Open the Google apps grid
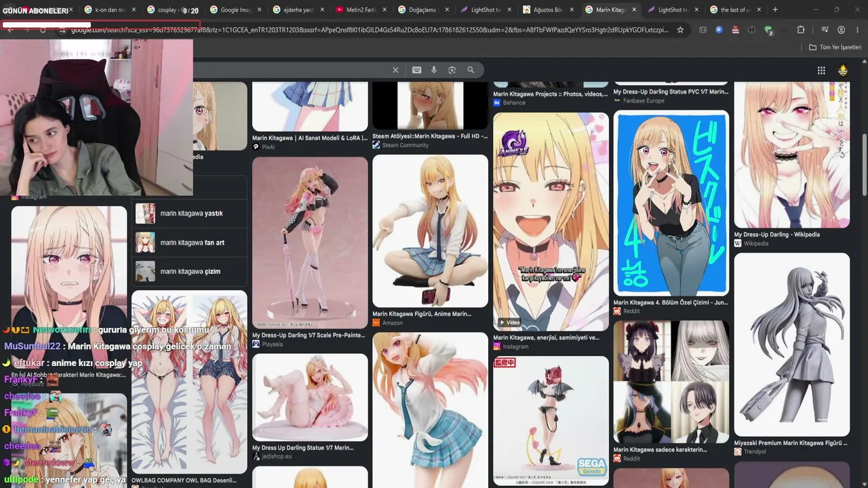 821,70
